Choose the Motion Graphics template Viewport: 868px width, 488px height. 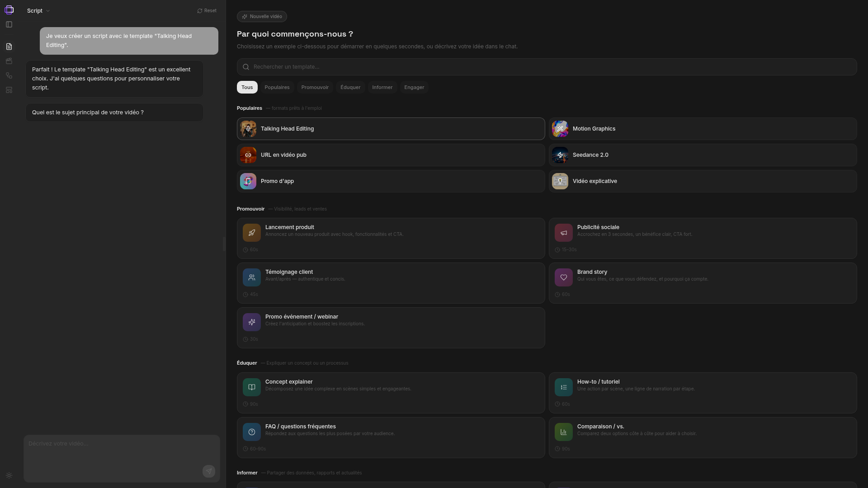coord(703,129)
